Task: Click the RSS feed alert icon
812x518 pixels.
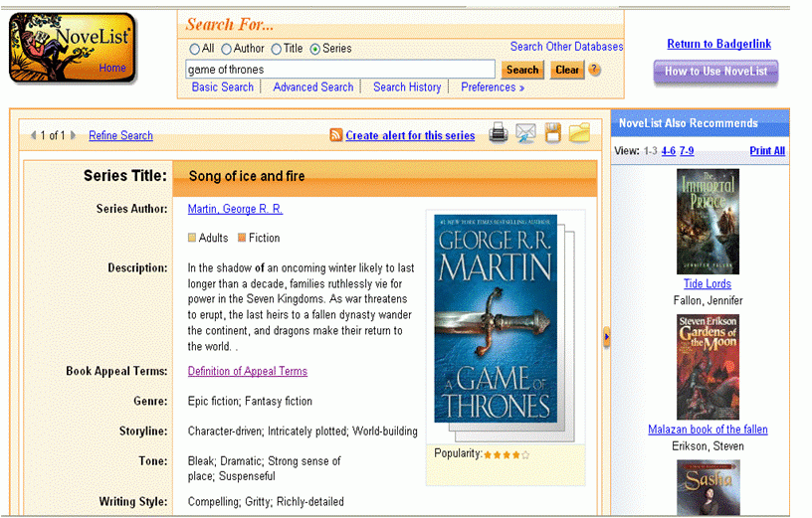Action: click(336, 135)
